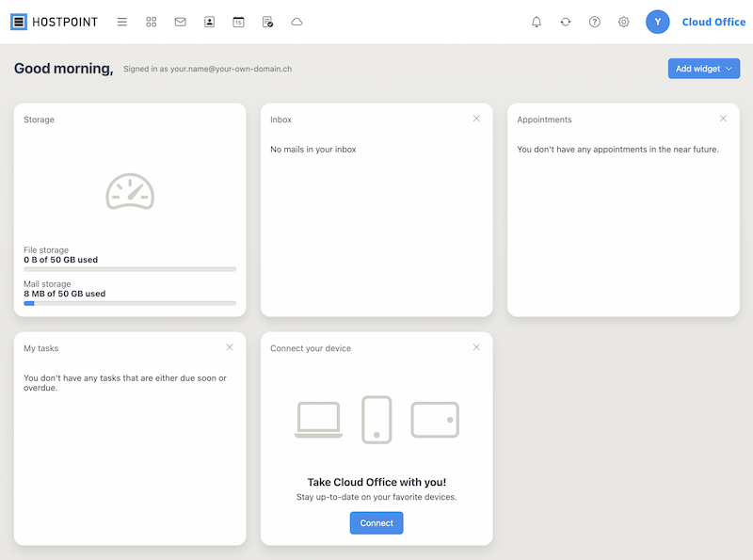Open settings gear icon
The width and height of the screenshot is (753, 560).
point(624,22)
